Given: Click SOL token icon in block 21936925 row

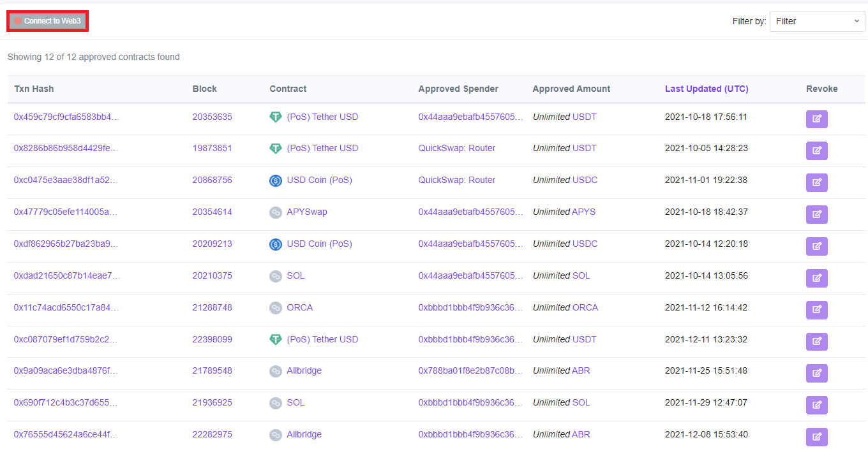Looking at the screenshot, I should [276, 403].
